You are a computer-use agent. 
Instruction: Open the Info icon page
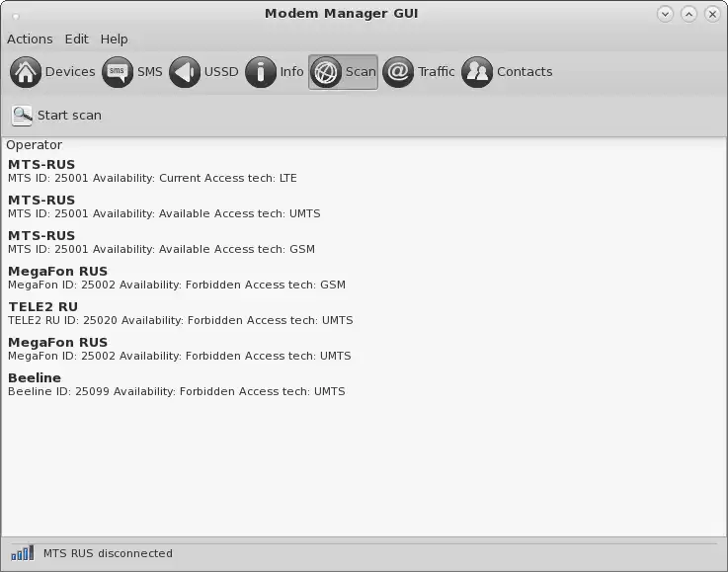click(261, 72)
